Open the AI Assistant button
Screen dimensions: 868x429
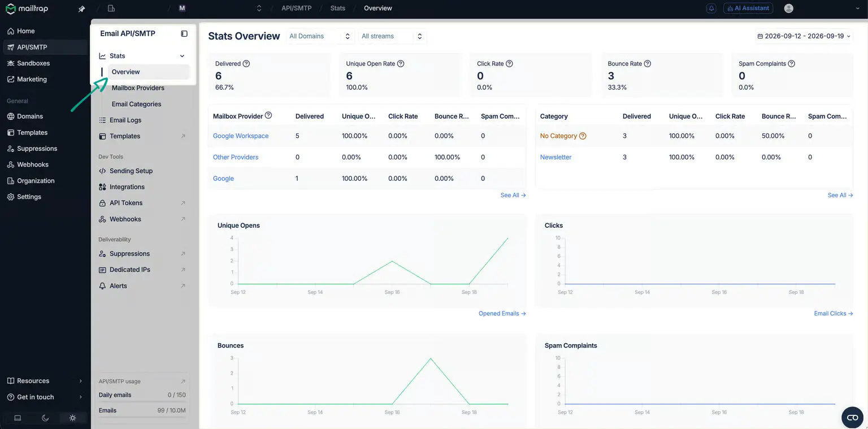tap(748, 8)
